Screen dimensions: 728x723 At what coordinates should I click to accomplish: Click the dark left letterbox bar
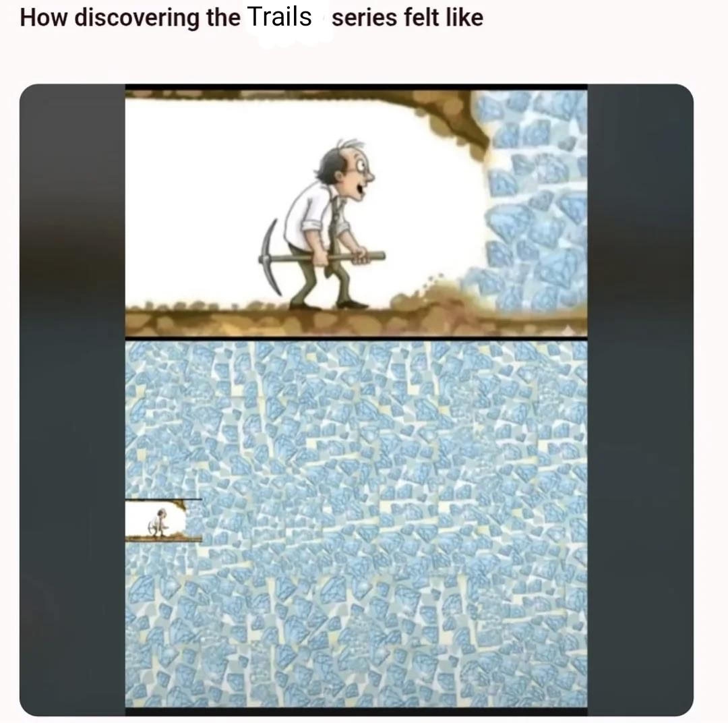[72, 399]
